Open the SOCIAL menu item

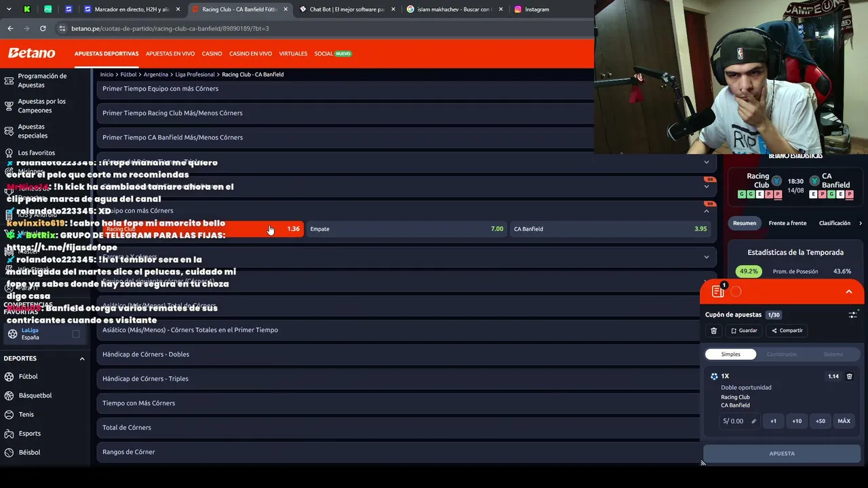[x=333, y=54]
